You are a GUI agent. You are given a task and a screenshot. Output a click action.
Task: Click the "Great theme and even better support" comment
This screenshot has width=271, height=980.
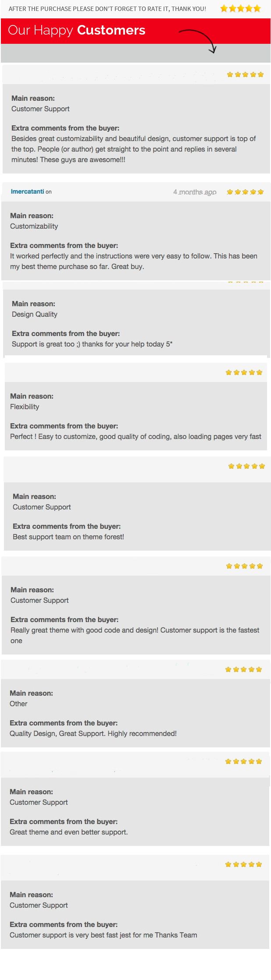pos(69,832)
